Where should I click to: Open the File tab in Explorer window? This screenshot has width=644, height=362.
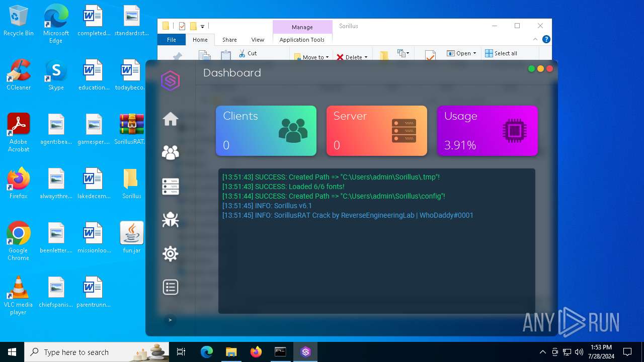[172, 40]
